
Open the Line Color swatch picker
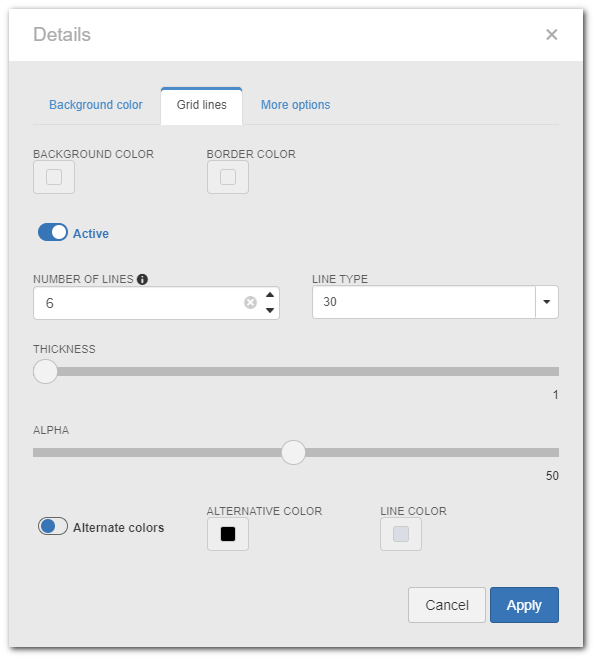(x=401, y=534)
